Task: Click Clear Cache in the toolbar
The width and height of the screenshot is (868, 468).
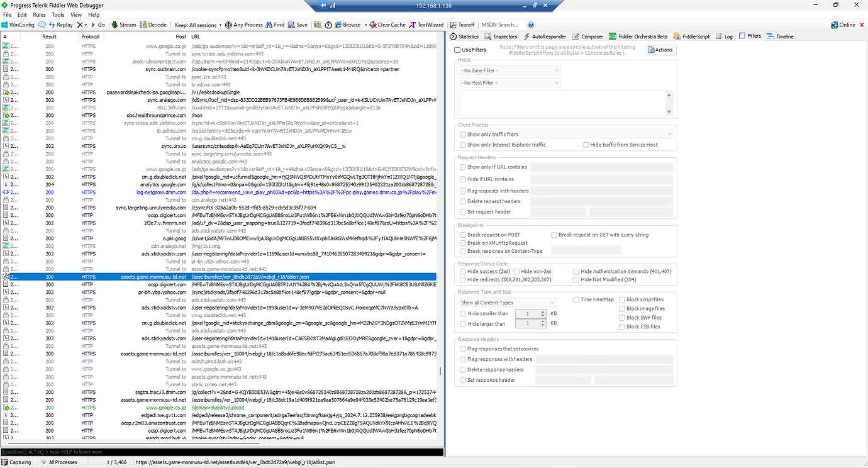Action: click(x=387, y=25)
